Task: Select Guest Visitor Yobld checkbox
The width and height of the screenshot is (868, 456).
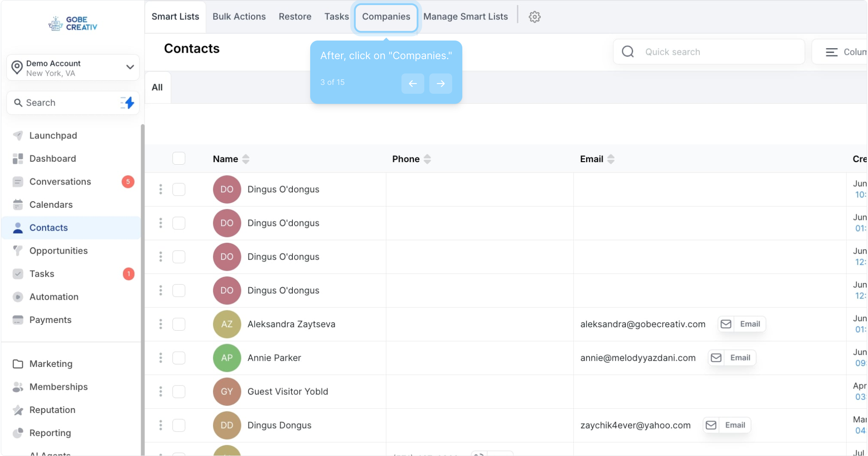Action: click(x=179, y=392)
